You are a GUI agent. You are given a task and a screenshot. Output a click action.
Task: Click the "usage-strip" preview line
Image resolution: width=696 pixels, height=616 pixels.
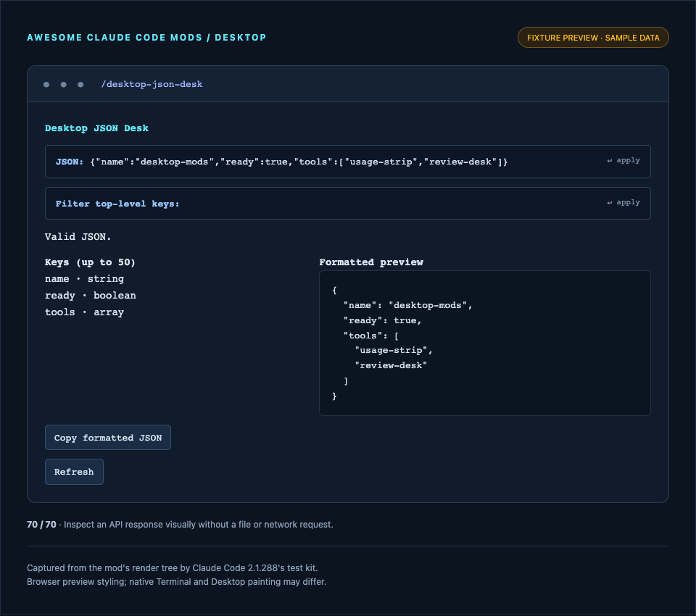(x=394, y=351)
